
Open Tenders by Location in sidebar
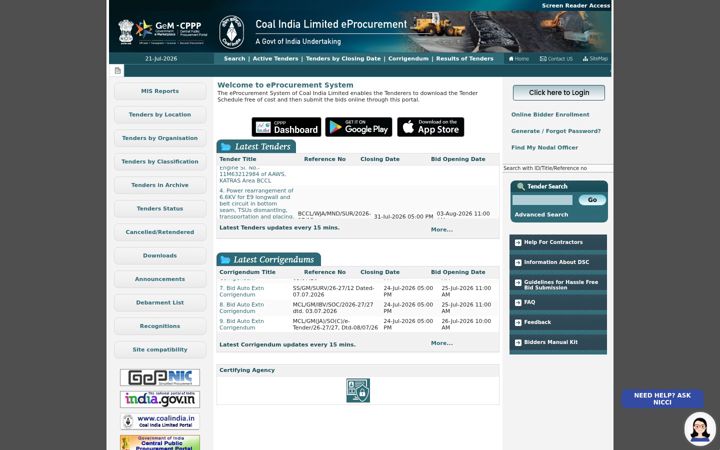click(160, 115)
